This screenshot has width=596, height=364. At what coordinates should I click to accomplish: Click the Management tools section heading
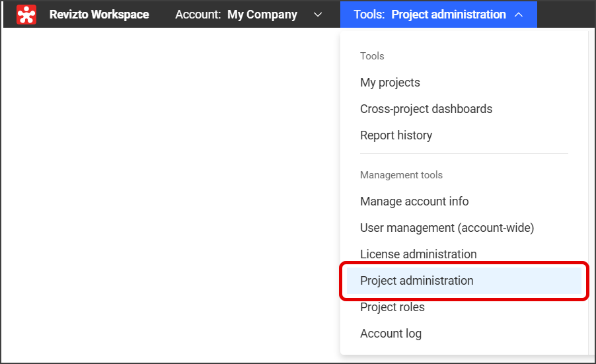(401, 175)
